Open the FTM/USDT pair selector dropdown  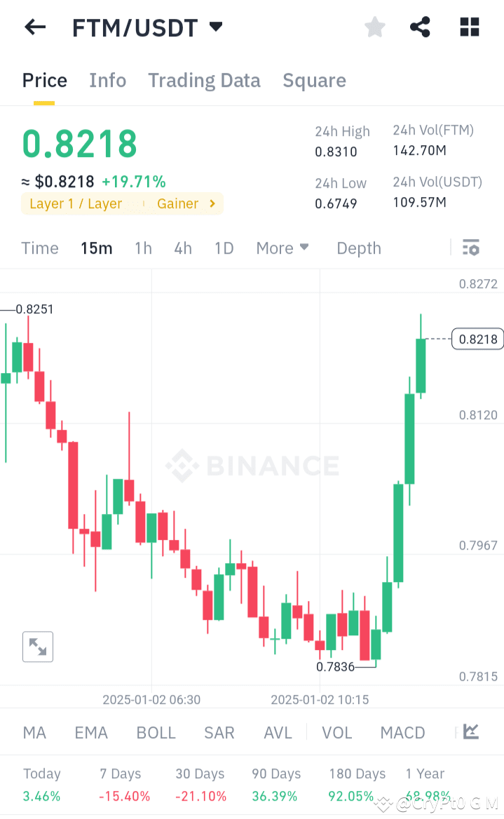point(215,27)
